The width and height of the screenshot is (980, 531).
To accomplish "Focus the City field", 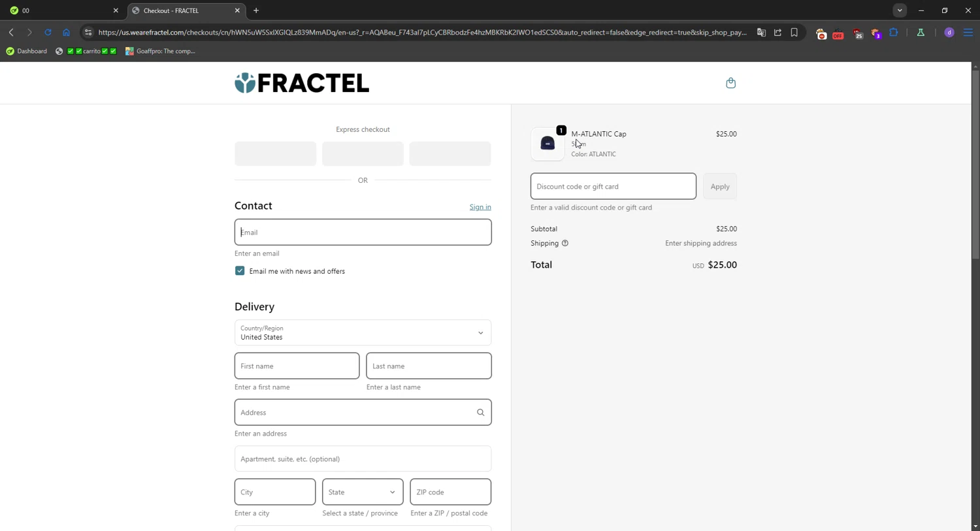I will coord(275,492).
